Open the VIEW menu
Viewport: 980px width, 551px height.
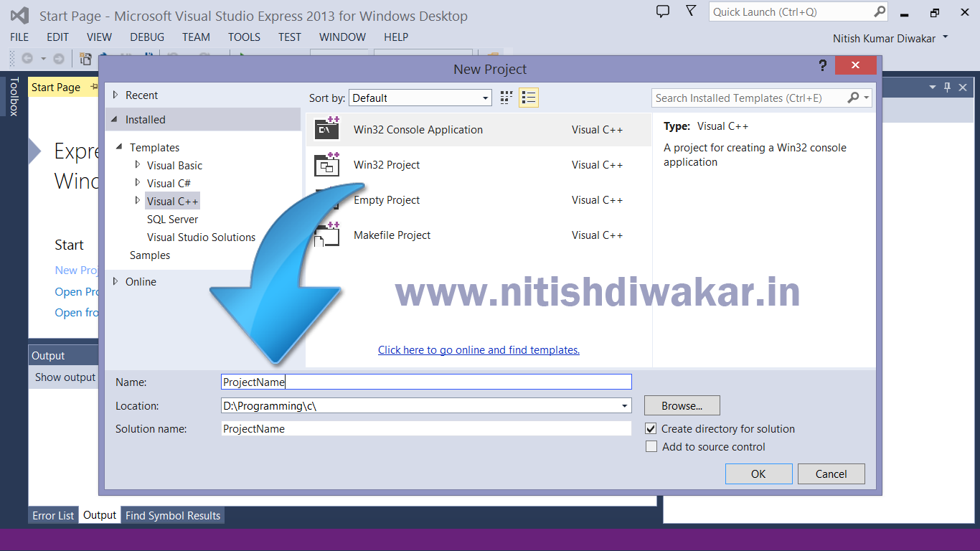pyautogui.click(x=99, y=37)
